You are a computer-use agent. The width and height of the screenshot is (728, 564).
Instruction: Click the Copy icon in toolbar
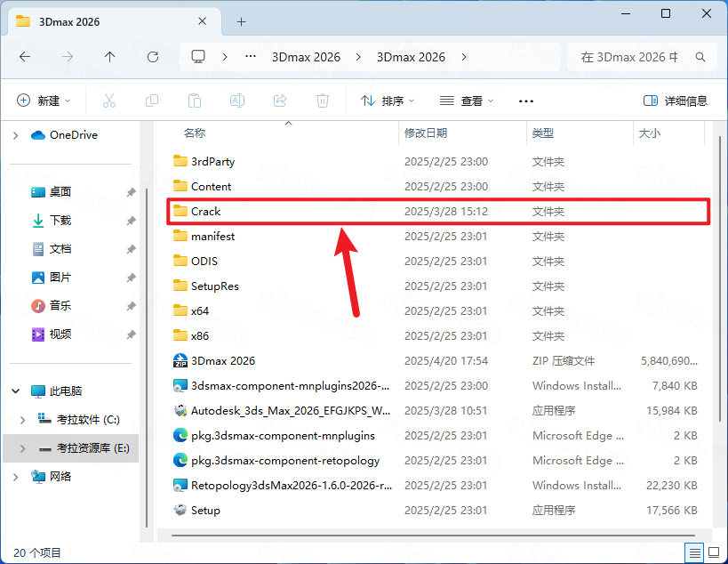click(x=152, y=101)
